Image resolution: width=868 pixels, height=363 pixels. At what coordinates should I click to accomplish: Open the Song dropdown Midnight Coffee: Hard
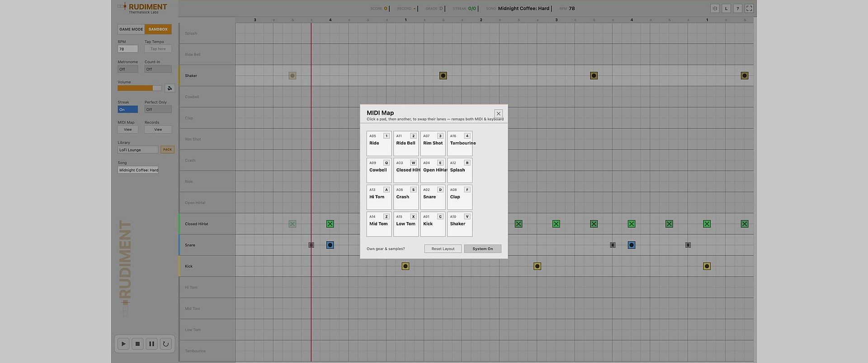tap(138, 170)
